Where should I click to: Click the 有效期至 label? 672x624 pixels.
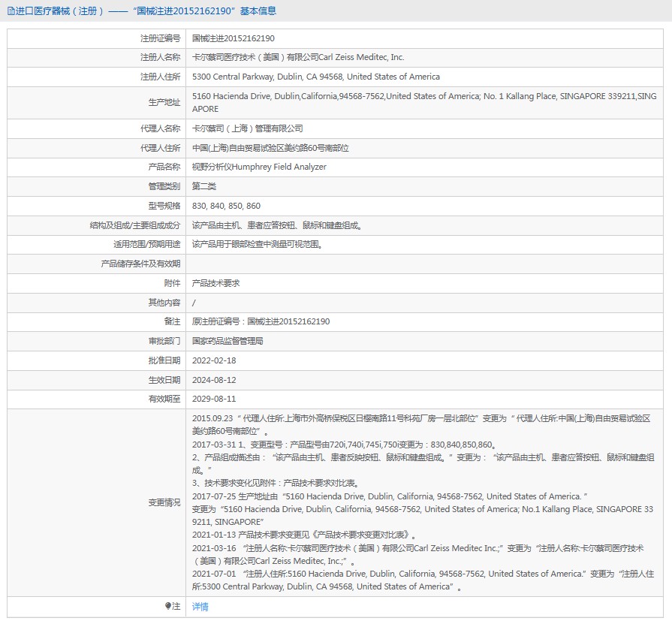(x=164, y=399)
